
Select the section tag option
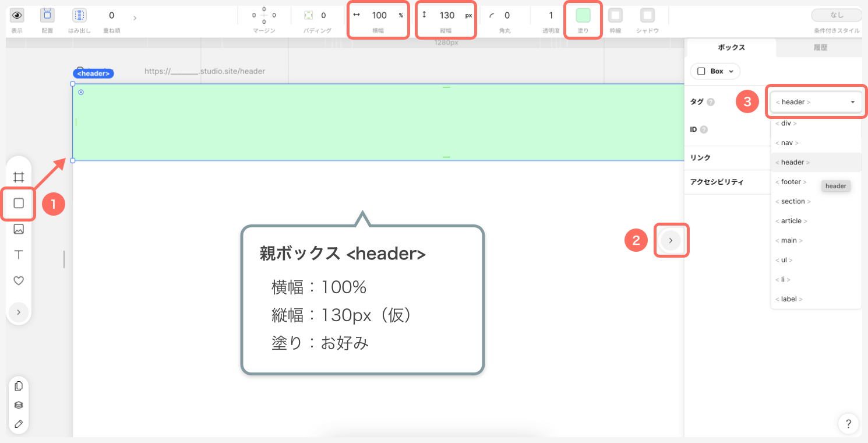coord(816,201)
